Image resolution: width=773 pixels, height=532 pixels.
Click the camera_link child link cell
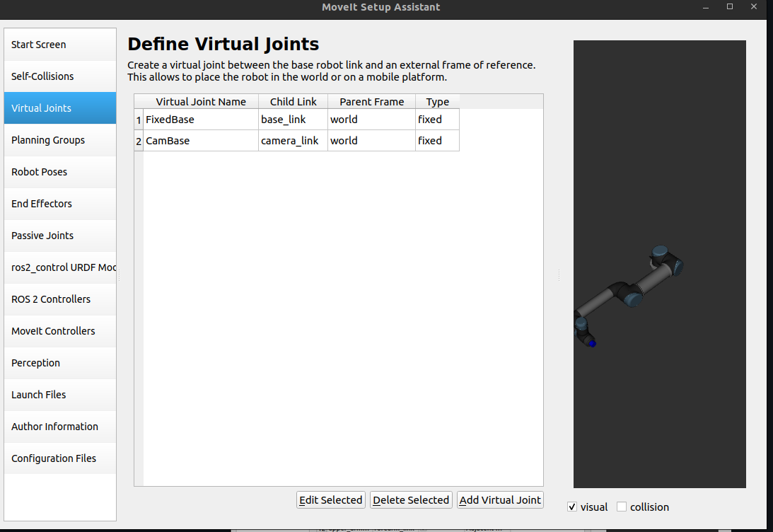(292, 141)
